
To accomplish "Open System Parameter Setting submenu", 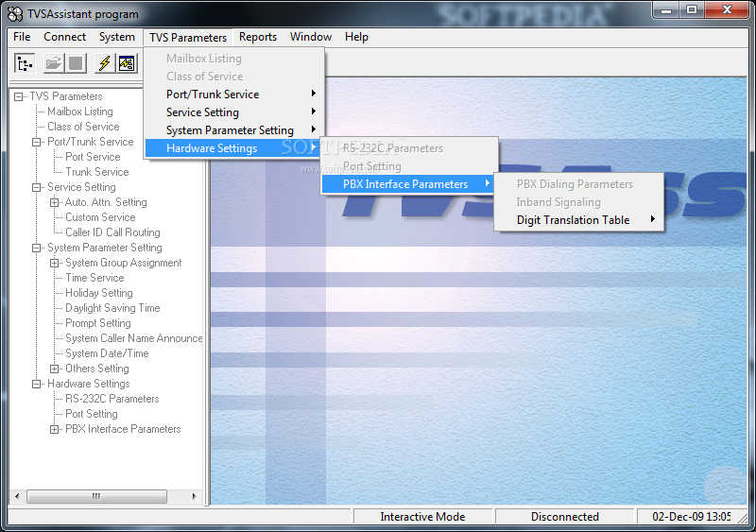I will (234, 130).
